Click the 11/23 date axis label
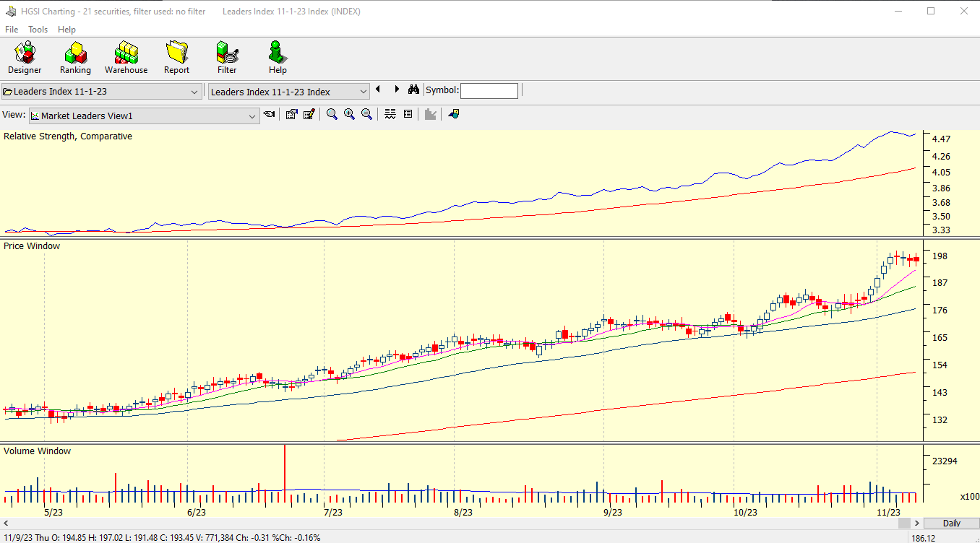The image size is (980, 543). pyautogui.click(x=888, y=512)
